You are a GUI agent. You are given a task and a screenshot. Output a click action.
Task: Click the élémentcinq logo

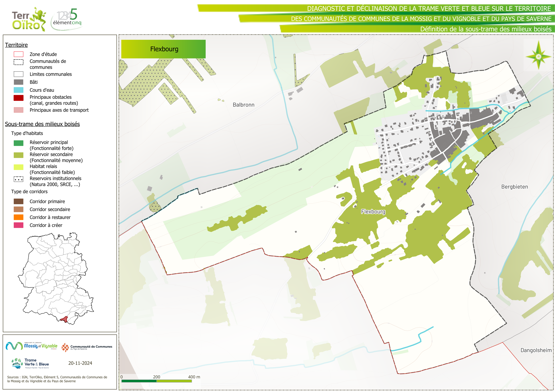(x=67, y=19)
